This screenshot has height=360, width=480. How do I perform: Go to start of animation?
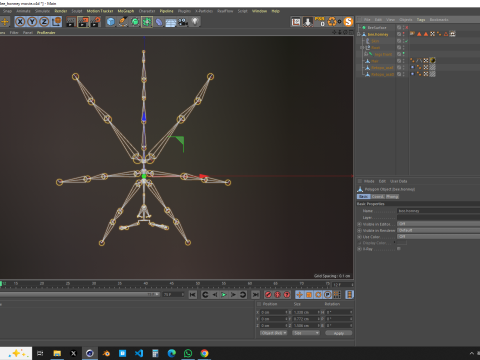click(193, 295)
